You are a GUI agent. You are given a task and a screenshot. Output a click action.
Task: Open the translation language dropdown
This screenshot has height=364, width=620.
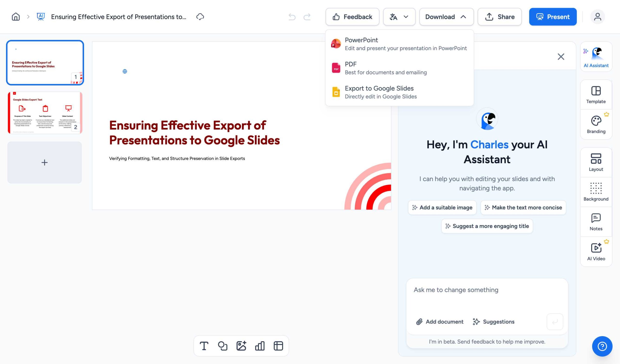pyautogui.click(x=399, y=17)
